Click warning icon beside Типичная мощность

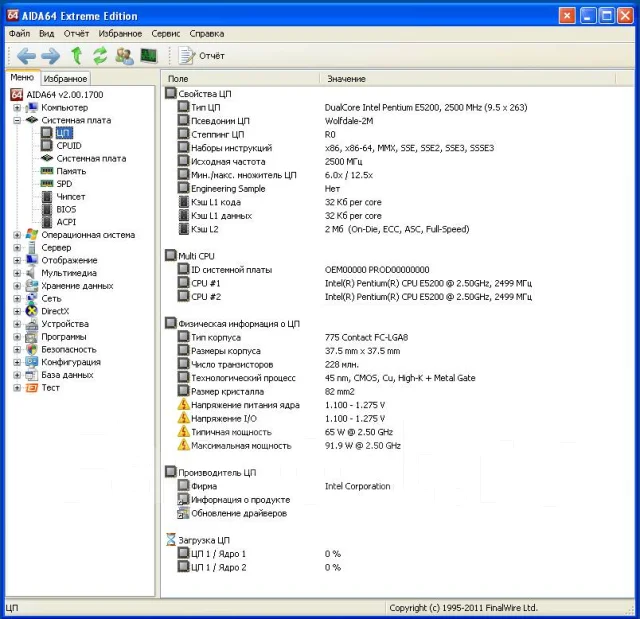183,432
